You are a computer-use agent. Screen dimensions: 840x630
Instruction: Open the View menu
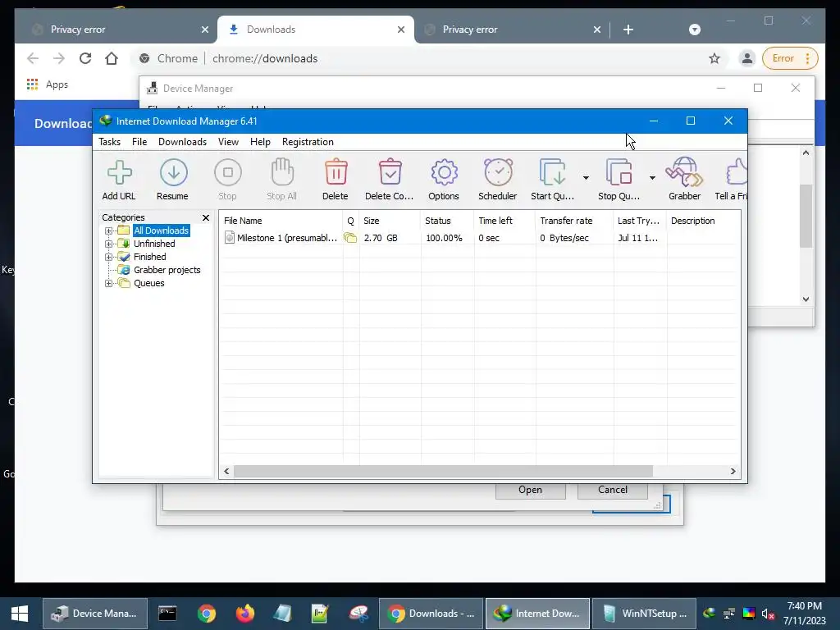pyautogui.click(x=228, y=142)
